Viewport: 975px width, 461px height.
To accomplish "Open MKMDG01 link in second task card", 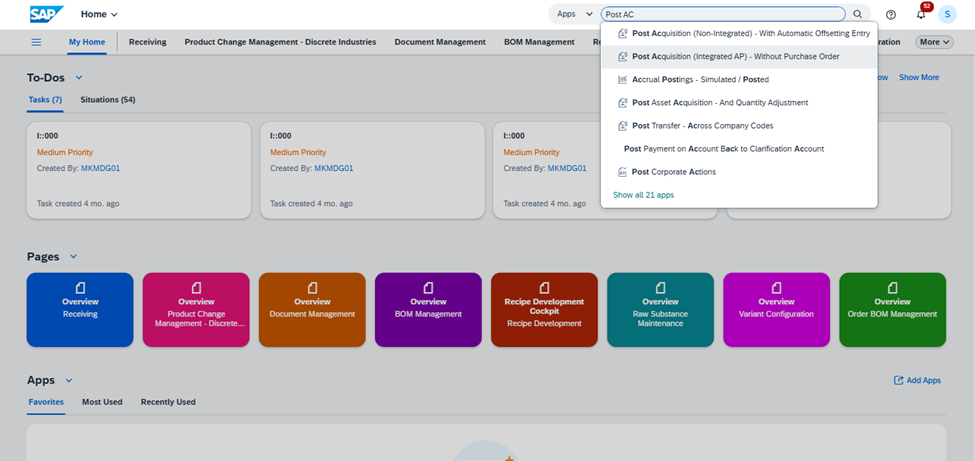I will point(333,168).
